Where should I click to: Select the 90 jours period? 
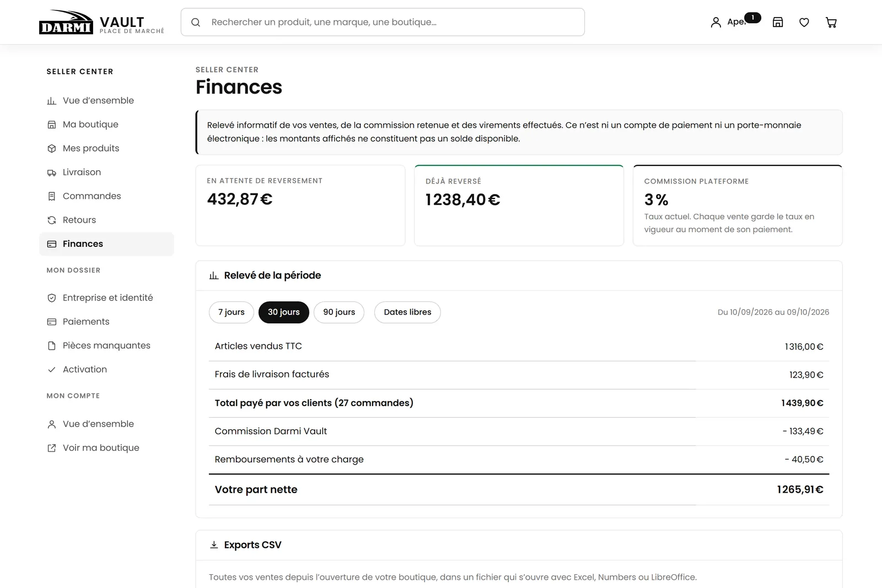pos(339,312)
